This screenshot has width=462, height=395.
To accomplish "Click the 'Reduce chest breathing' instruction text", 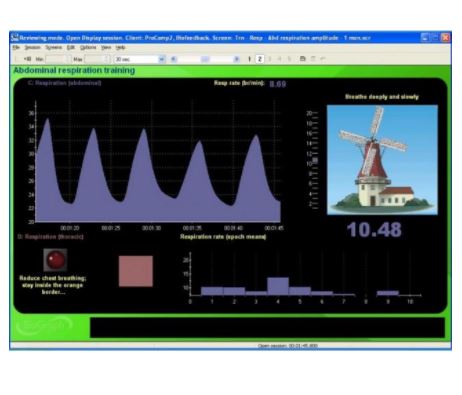I will tap(53, 285).
